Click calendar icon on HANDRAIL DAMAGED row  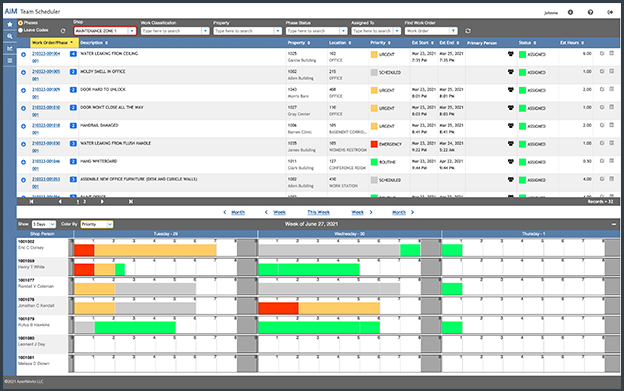[612, 125]
